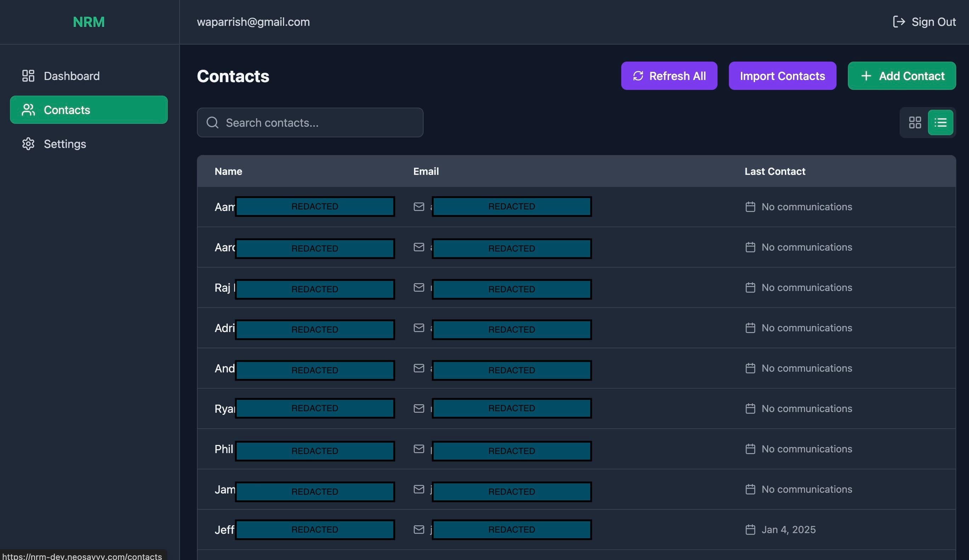The image size is (969, 560).
Task: Click the Last Contact column header
Action: click(x=775, y=171)
